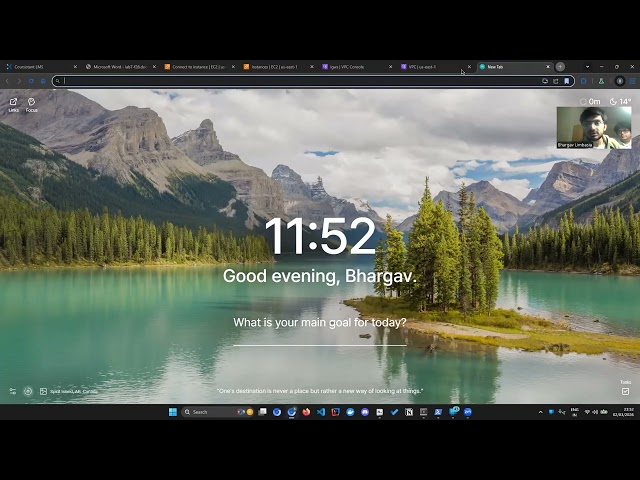
Task: Open the Discord taskbar icon
Action: (x=365, y=412)
